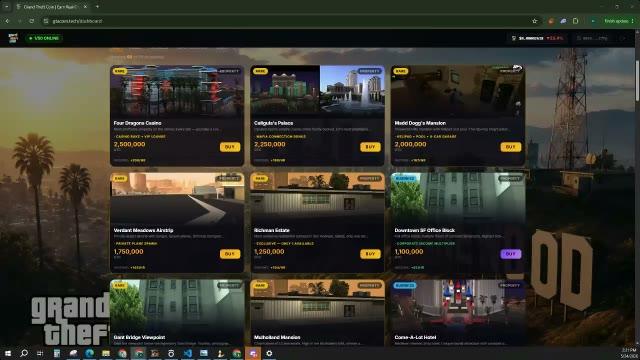Buy Madd Dogg's Mansion
640x360 pixels.
pos(511,147)
